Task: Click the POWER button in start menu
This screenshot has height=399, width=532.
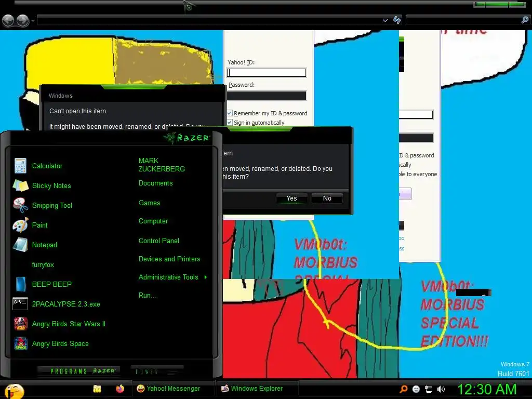Action: click(157, 371)
